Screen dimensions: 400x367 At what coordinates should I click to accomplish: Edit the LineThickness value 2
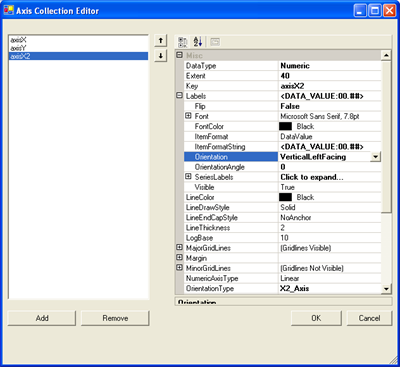330,228
